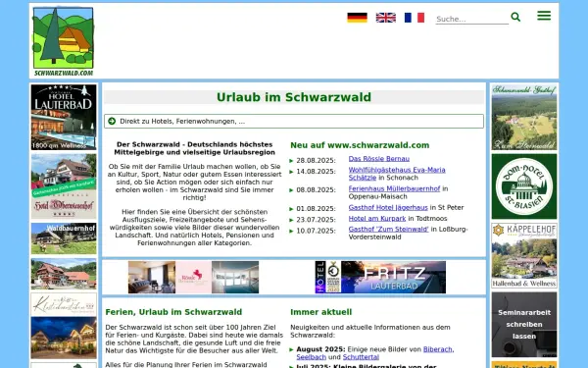
Task: Open the Rössle hotel room banner
Action: [x=193, y=277]
